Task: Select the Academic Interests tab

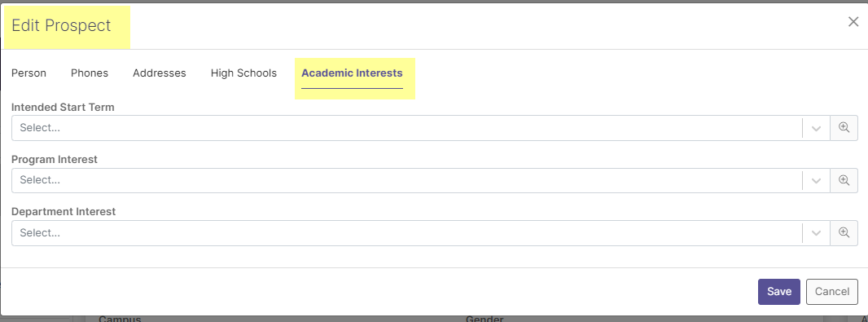Action: point(352,73)
